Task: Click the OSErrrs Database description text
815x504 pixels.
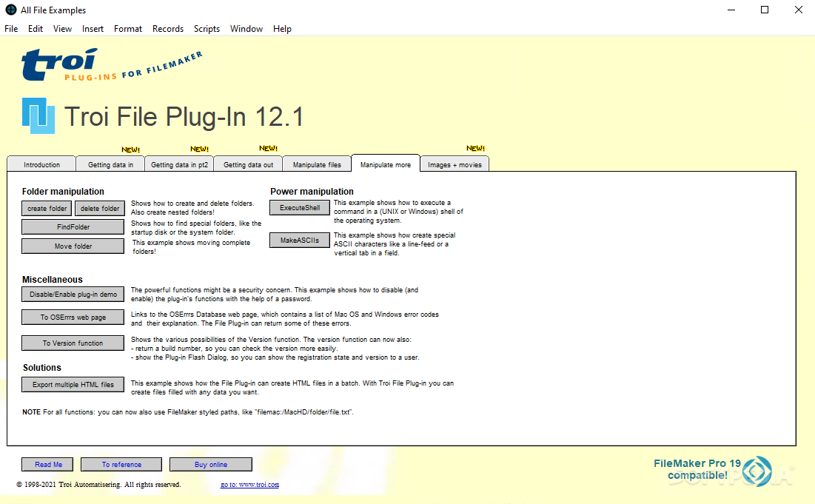Action: (285, 319)
